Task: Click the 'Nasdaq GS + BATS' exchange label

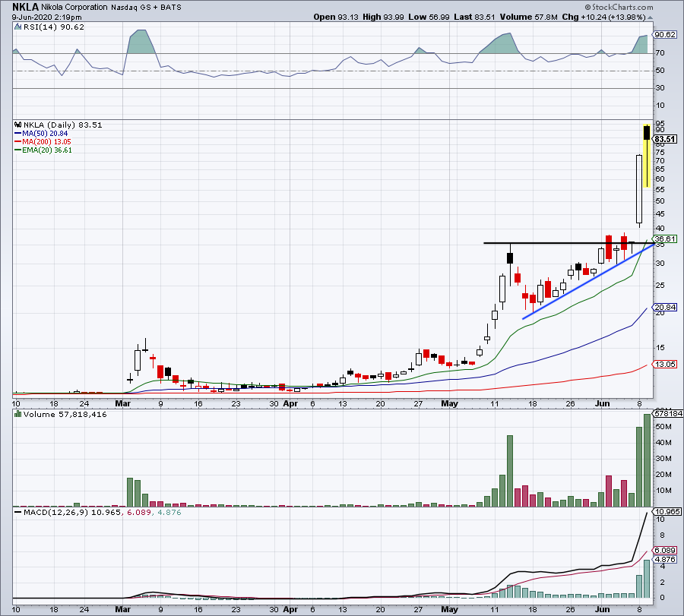Action: tap(146, 8)
